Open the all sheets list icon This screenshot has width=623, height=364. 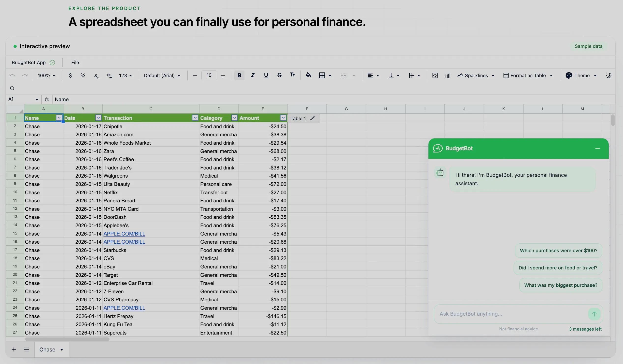pos(27,350)
